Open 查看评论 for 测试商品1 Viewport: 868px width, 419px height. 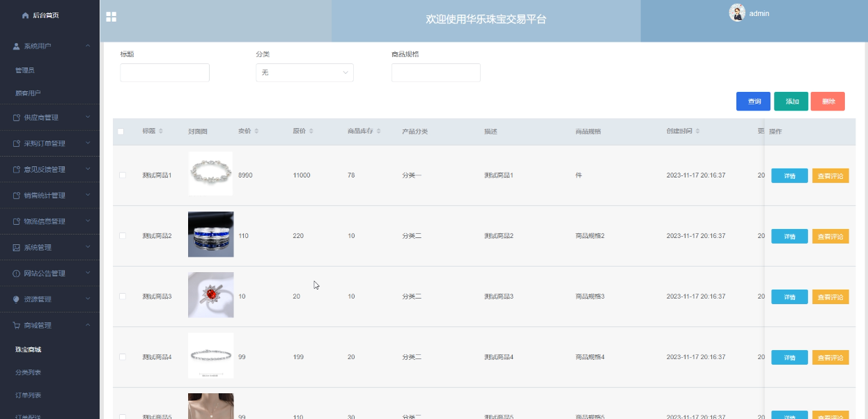click(830, 176)
